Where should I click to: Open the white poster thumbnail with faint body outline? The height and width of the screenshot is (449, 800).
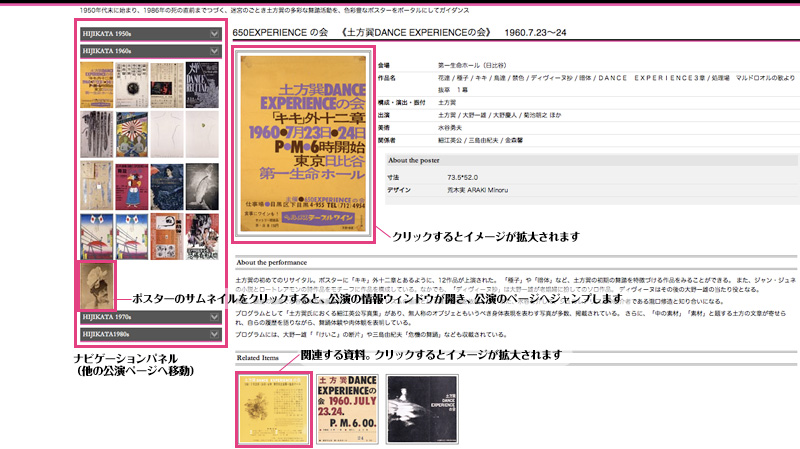click(x=167, y=135)
